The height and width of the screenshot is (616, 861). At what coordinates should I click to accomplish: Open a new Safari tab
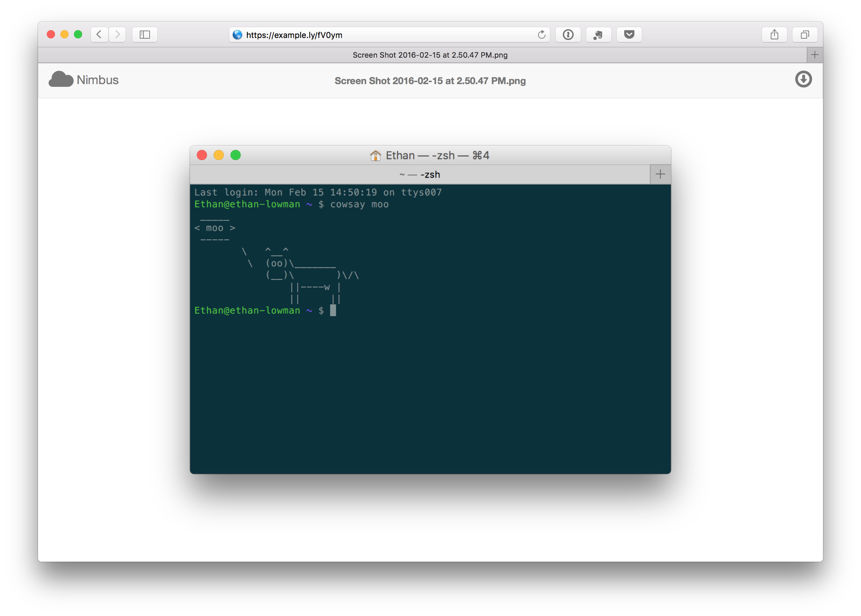(x=814, y=55)
